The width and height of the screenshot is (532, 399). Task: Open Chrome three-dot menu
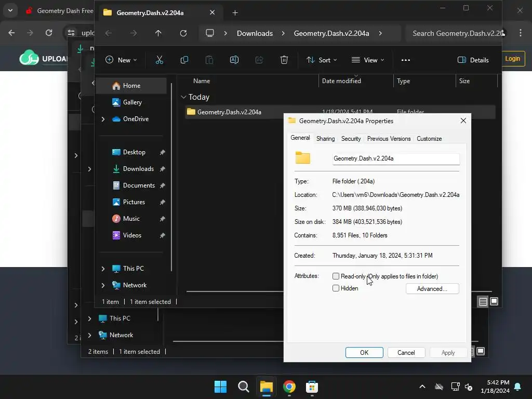tap(521, 33)
